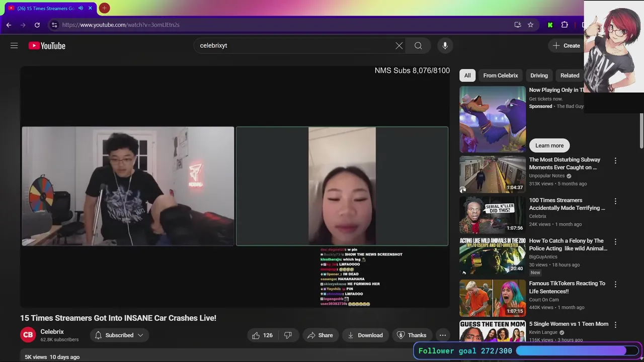Image resolution: width=644 pixels, height=362 pixels.
Task: Open The Most Disturbing Subway Moments title
Action: coord(565,163)
